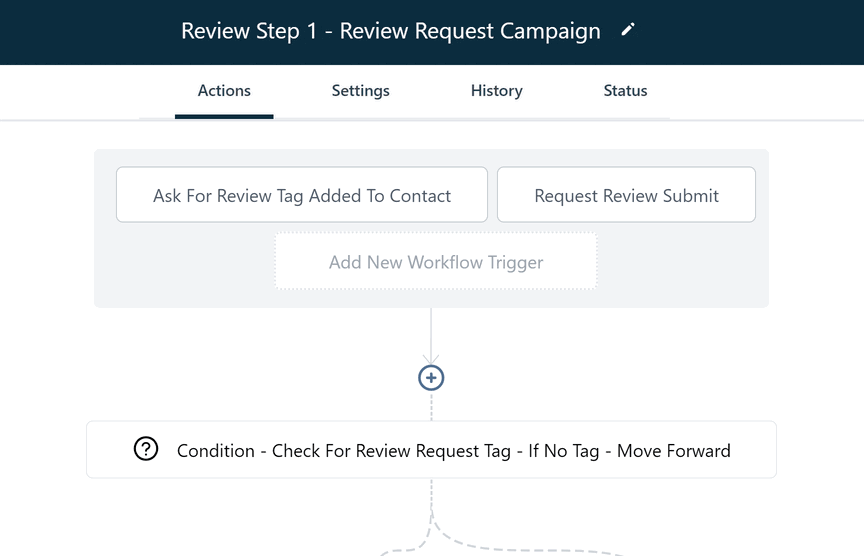Image resolution: width=864 pixels, height=556 pixels.
Task: View the History tab
Action: [x=496, y=91]
